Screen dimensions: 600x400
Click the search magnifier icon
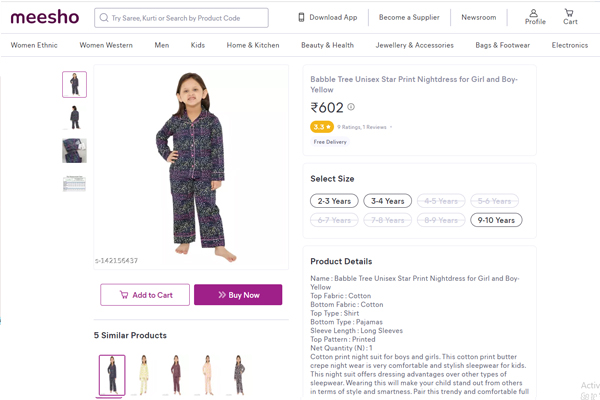pyautogui.click(x=103, y=18)
